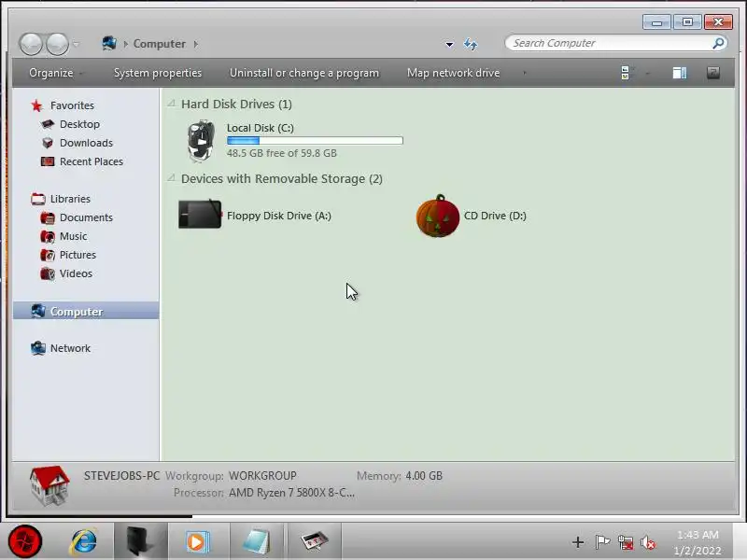
Task: Click Uninstall or change a program
Action: coord(304,73)
